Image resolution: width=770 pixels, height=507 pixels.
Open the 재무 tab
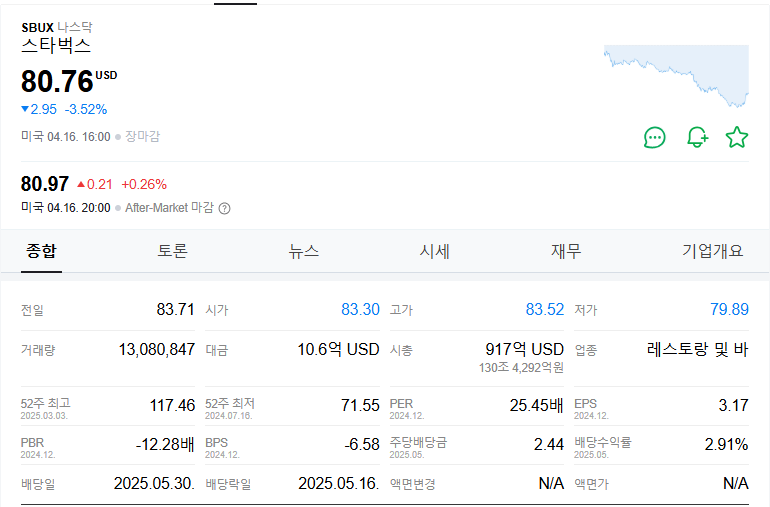[566, 251]
